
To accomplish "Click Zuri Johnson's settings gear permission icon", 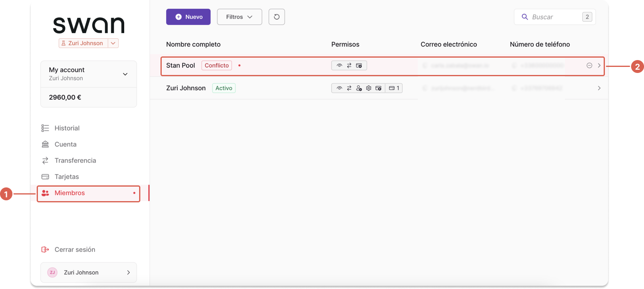I will 369,88.
